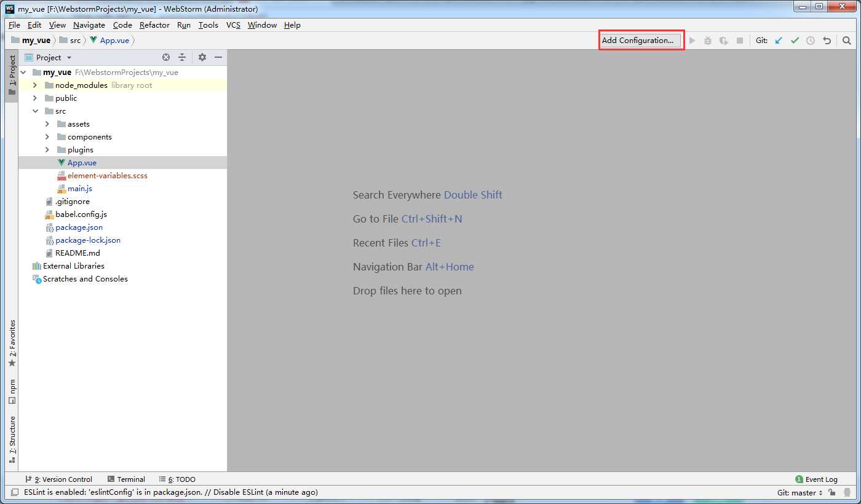
Task: Collapse the my_vue root folder
Action: point(24,73)
